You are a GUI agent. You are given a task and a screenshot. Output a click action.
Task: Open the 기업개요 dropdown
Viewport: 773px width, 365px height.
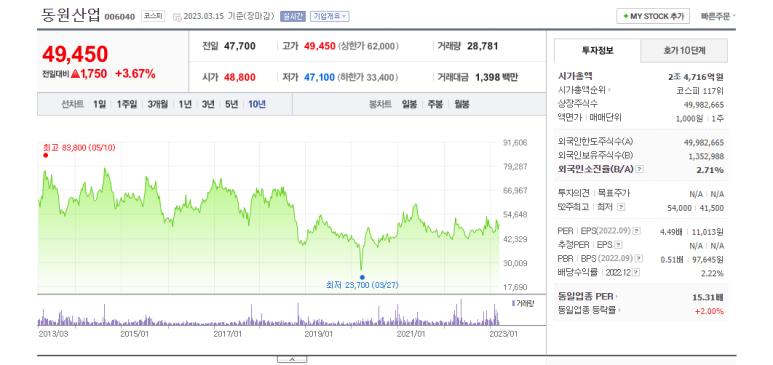pos(329,16)
